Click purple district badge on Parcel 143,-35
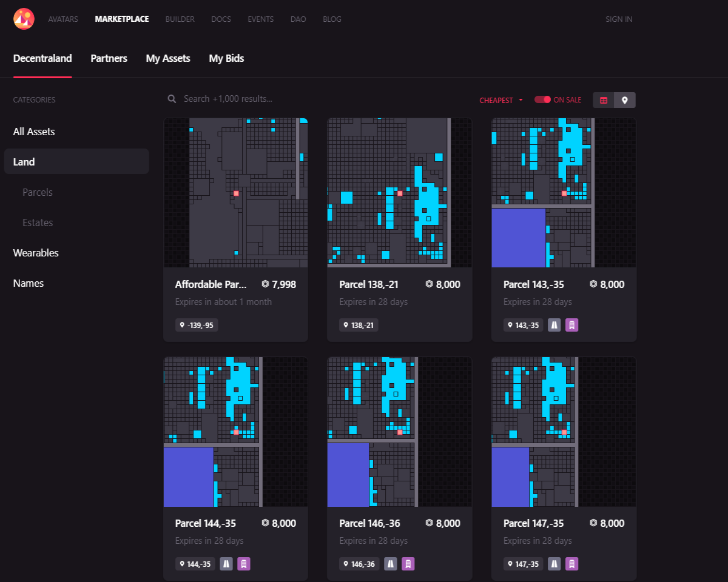 coord(572,325)
